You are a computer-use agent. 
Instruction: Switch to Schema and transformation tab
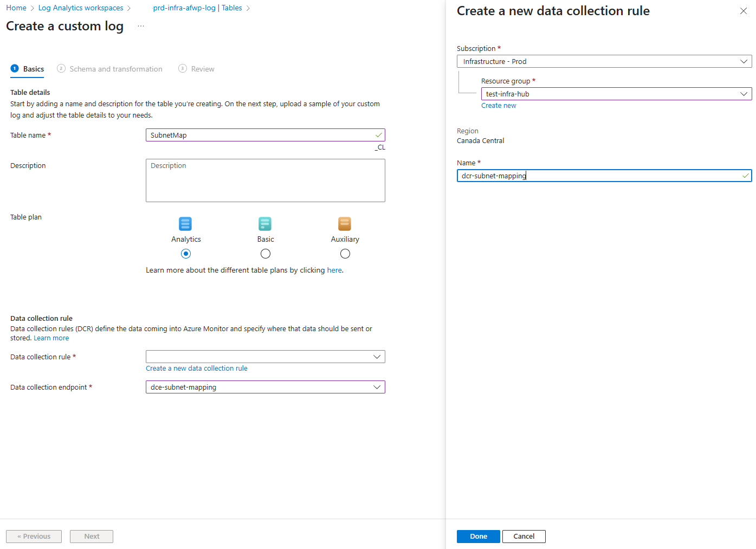point(115,69)
